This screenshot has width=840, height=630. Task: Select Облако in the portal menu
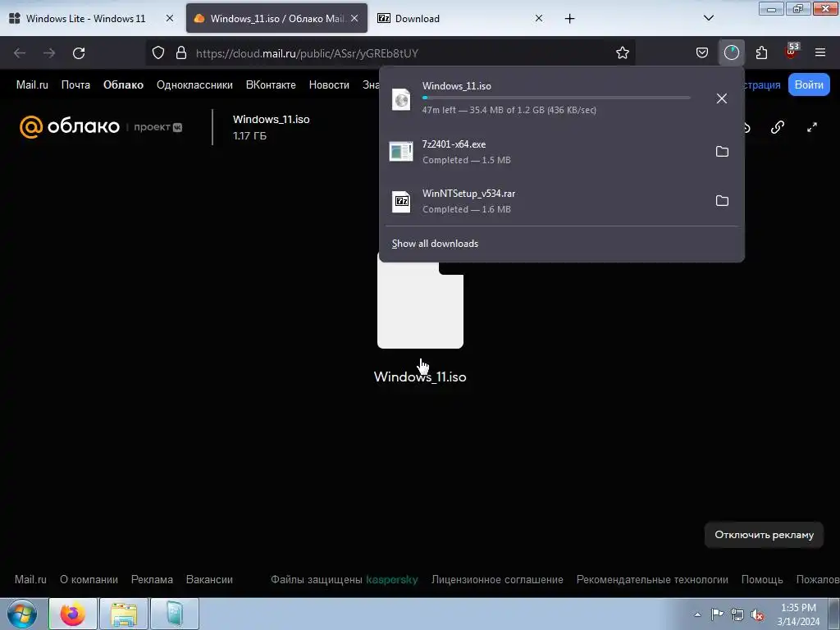tap(123, 85)
